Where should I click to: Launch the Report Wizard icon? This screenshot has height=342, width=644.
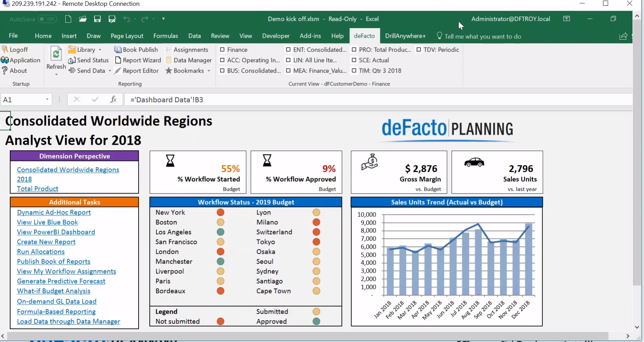coord(118,60)
